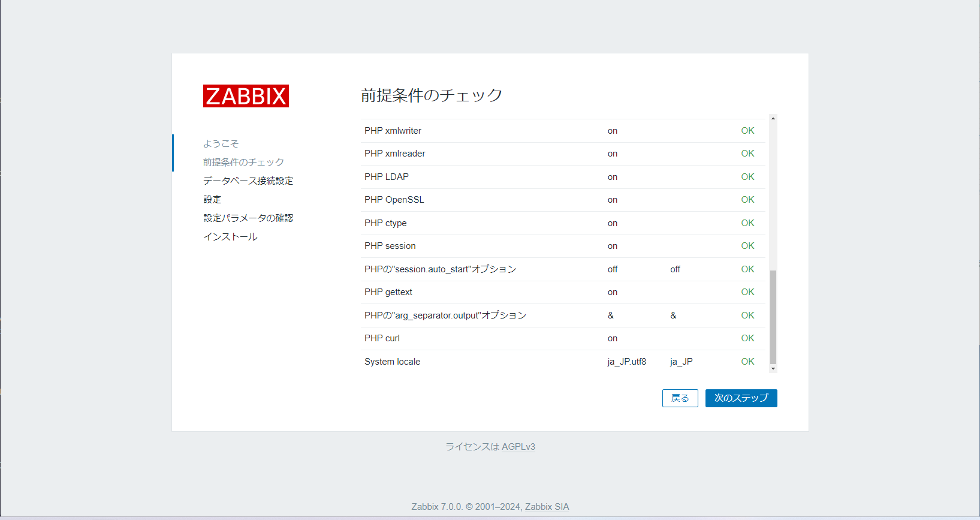Click scrollbar down arrow in requirements list
Screen dimensions: 980x520
[x=773, y=368]
